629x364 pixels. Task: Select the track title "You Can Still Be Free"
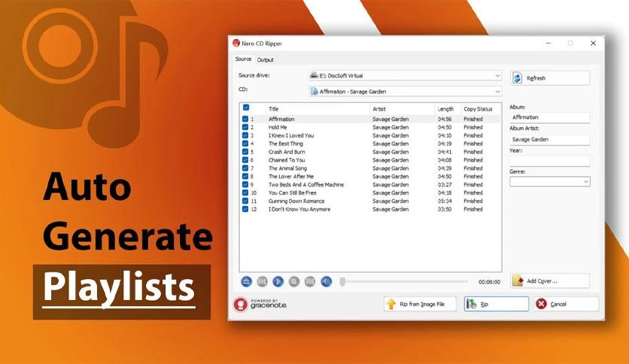pyautogui.click(x=293, y=193)
